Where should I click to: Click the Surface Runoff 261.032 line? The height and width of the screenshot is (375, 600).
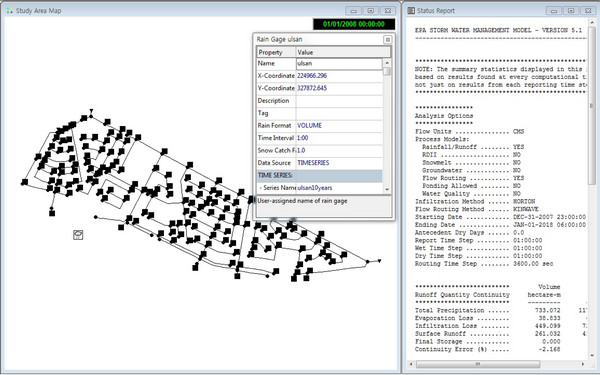[488, 334]
